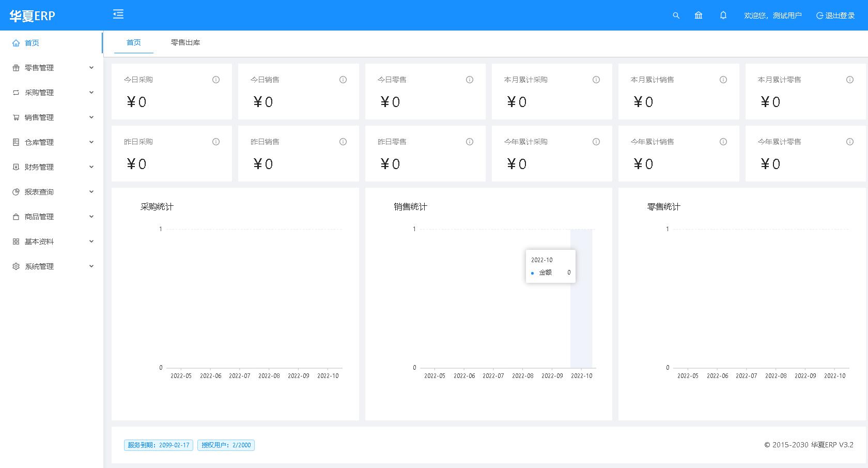This screenshot has width=868, height=468.
Task: Collapse the sidebar with the menu fold icon
Action: tap(118, 14)
